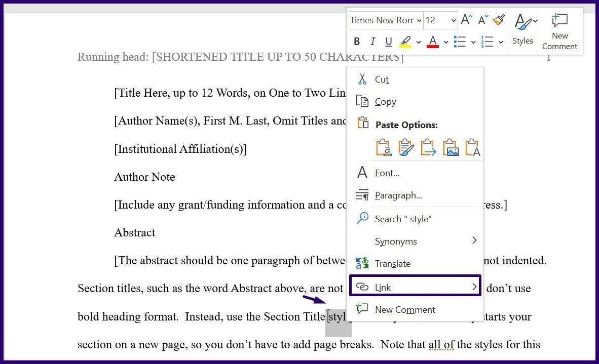Image resolution: width=599 pixels, height=364 pixels.
Task: Open Paragraph dialog from context menu
Action: 415,195
